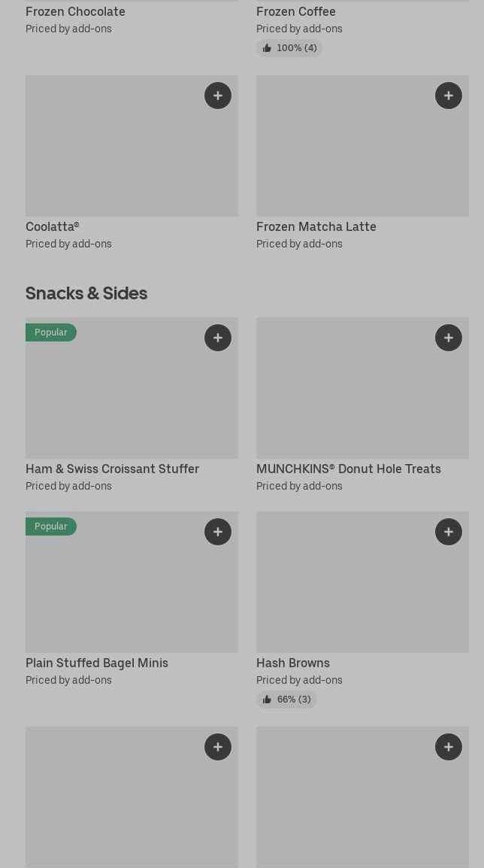Click the Snacks & Sides section heading

tap(86, 293)
